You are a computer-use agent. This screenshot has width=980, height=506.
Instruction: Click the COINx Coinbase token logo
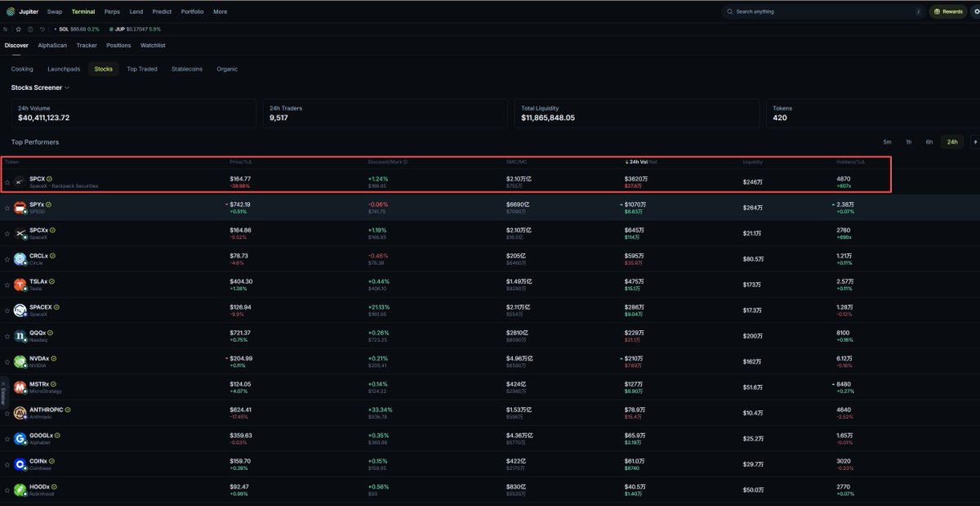(x=20, y=463)
